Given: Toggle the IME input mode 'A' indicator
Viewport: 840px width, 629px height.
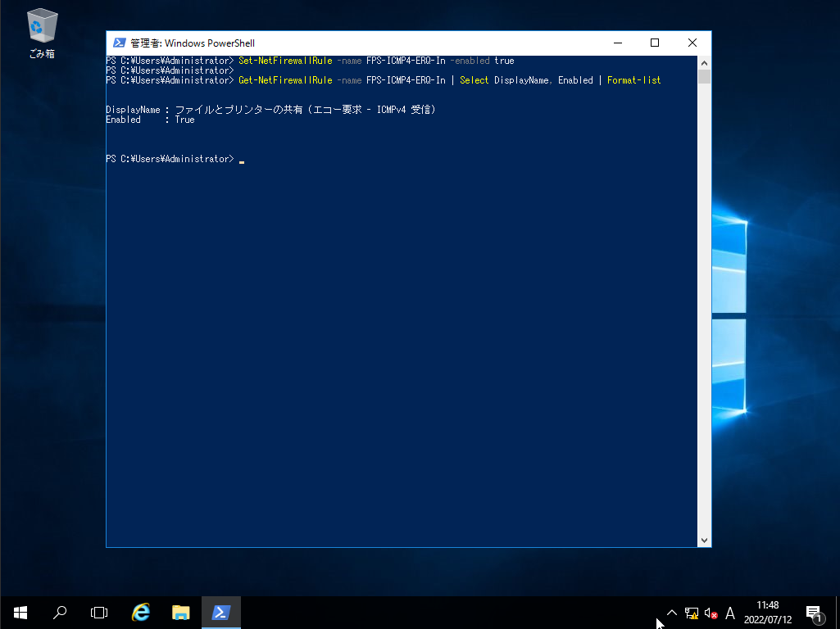Looking at the screenshot, I should pyautogui.click(x=730, y=613).
